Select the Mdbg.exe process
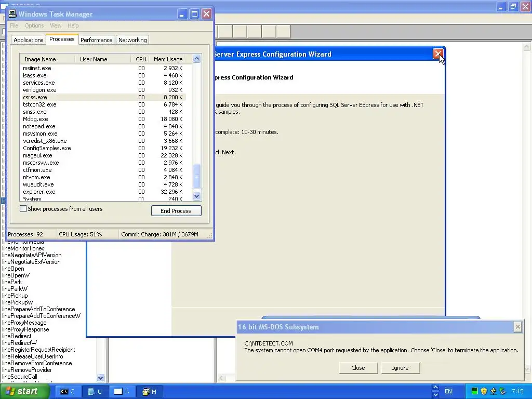 (103, 119)
